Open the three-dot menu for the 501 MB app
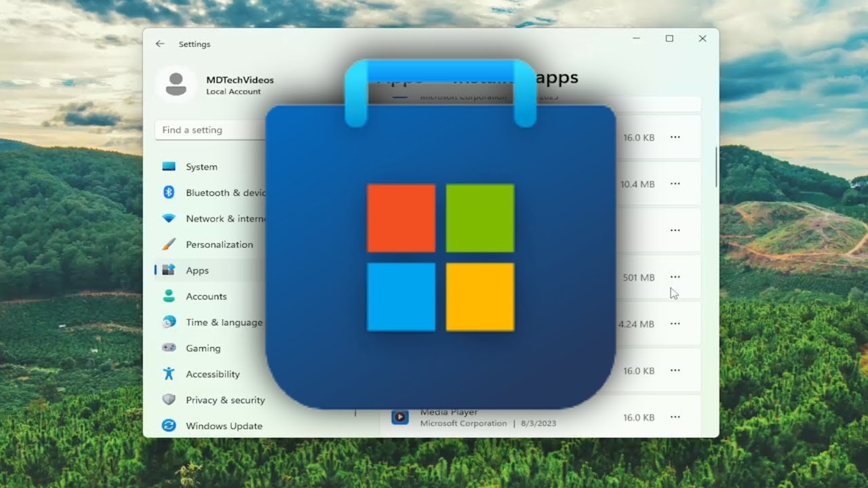 pos(675,277)
